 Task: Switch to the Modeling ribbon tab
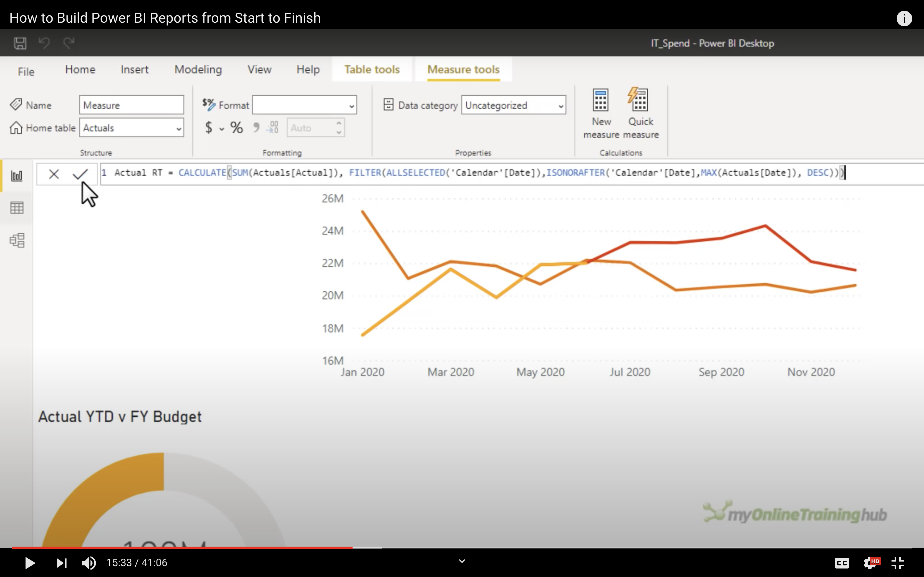tap(198, 70)
